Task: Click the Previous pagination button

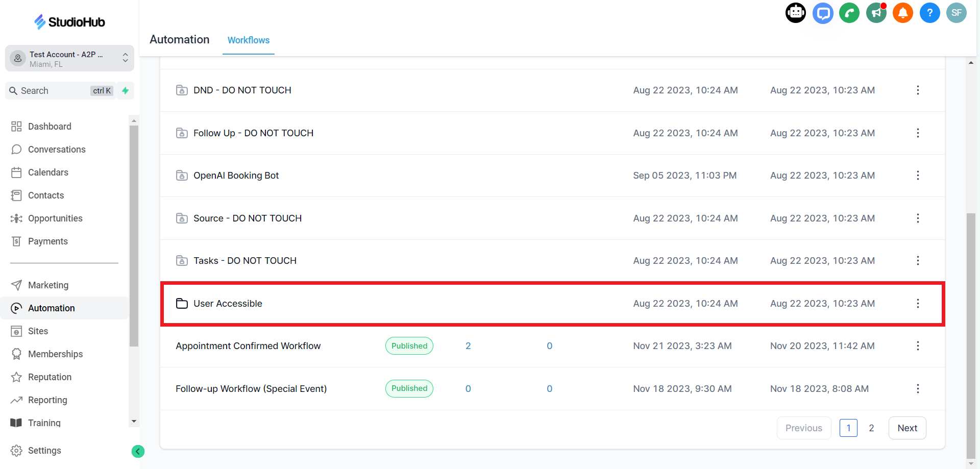Action: (804, 428)
